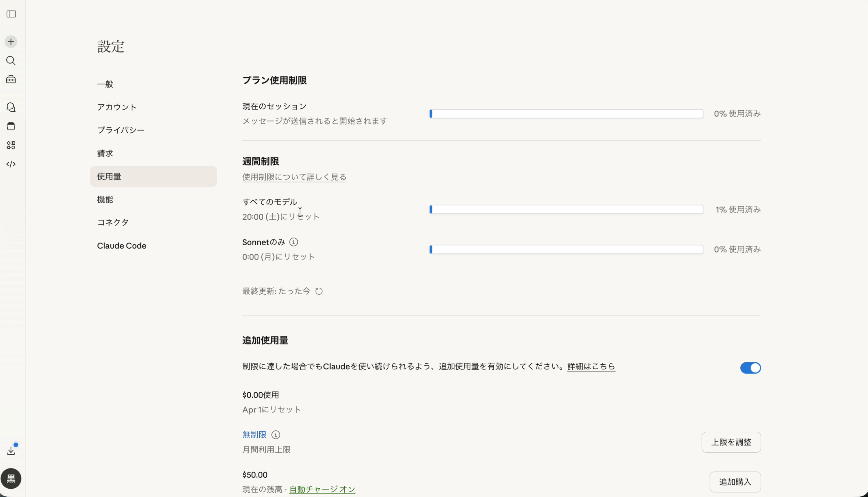The image size is (868, 497).
Task: Select the 機能 settings section
Action: [x=105, y=199]
